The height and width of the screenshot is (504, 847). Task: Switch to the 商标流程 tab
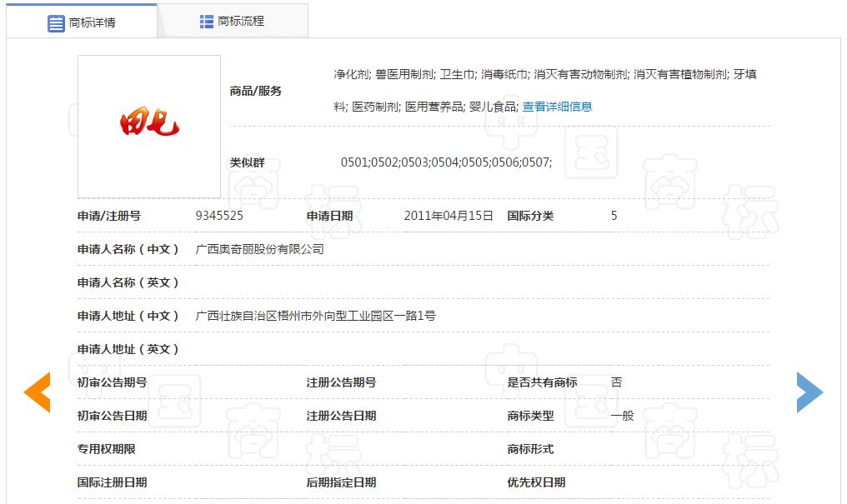(x=233, y=22)
